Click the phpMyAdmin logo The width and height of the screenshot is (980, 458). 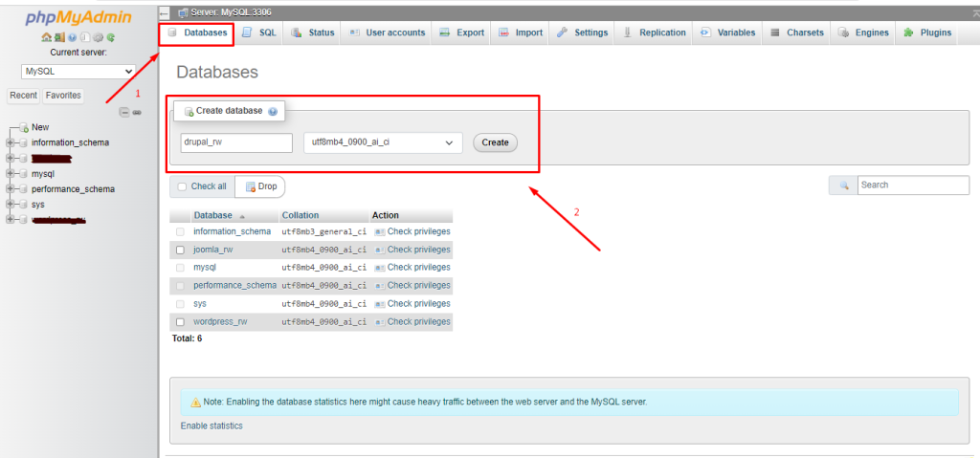click(x=78, y=18)
